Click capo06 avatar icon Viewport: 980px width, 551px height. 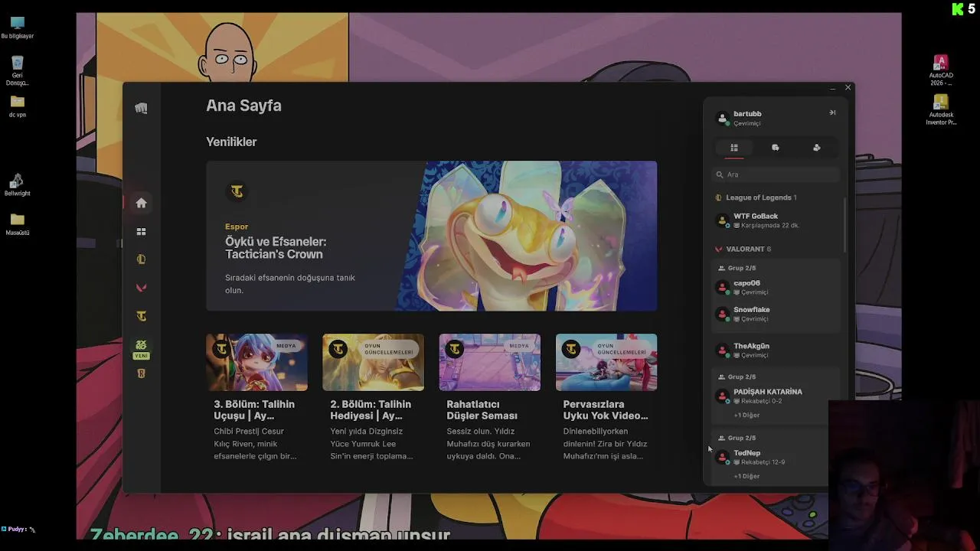click(722, 288)
